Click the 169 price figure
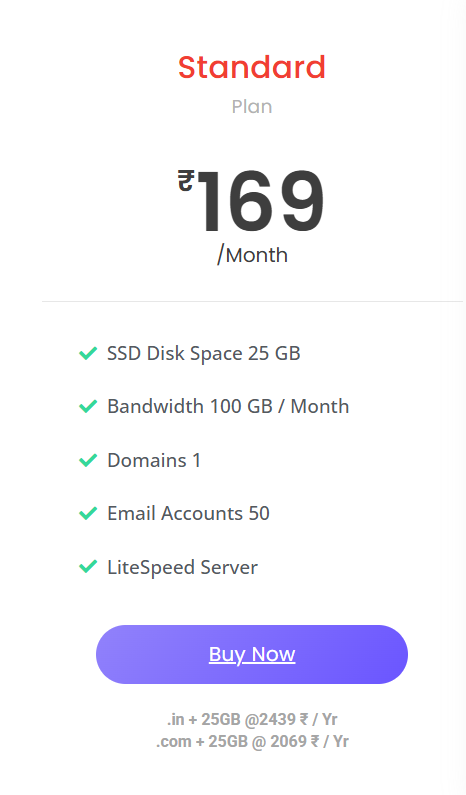Image resolution: width=466 pixels, height=795 pixels. point(260,202)
